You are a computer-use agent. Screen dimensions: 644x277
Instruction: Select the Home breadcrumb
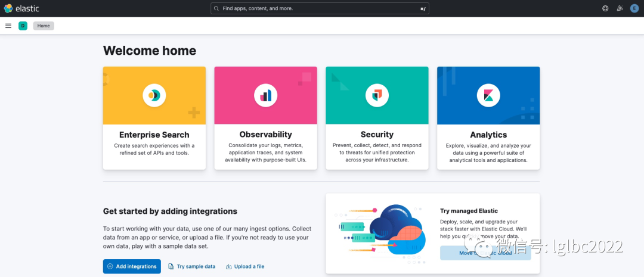[44, 26]
